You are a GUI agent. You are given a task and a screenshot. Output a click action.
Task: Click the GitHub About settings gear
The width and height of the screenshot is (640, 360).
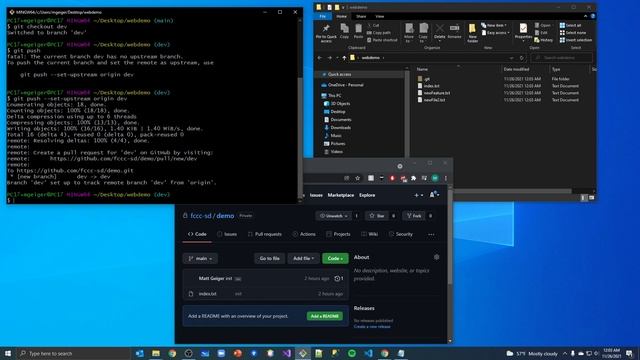click(436, 257)
